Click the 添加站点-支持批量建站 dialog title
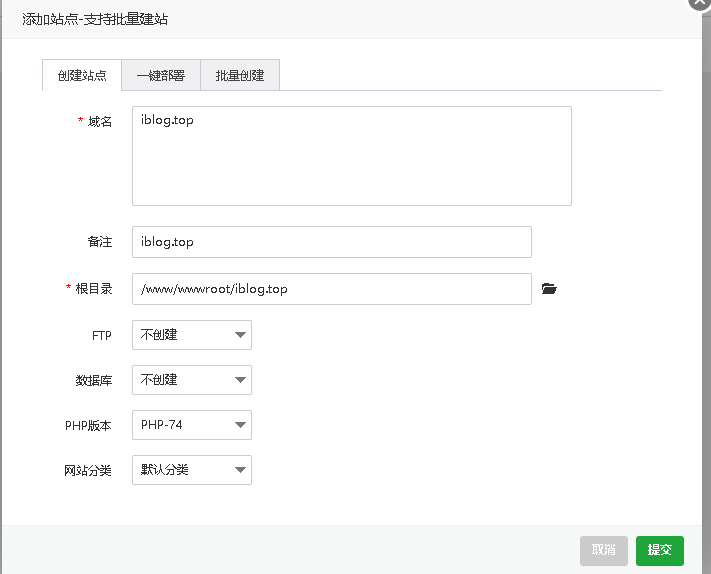This screenshot has width=711, height=574. click(102, 19)
